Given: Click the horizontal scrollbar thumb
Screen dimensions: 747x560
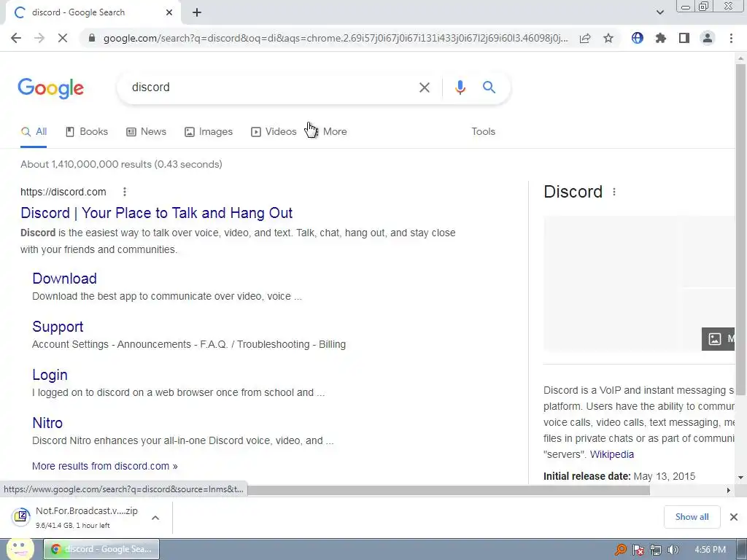Looking at the screenshot, I should pyautogui.click(x=449, y=491).
